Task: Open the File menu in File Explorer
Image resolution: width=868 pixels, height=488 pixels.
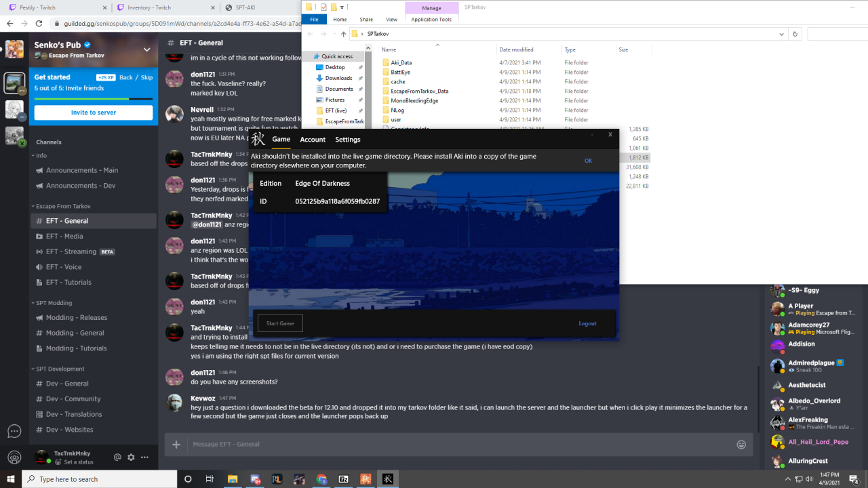Action: tap(314, 19)
